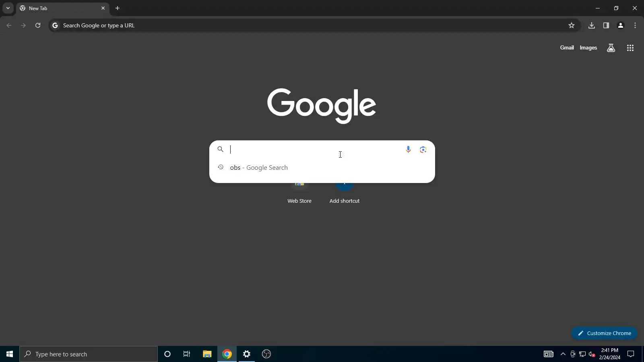Click the Add shortcut tile
The height and width of the screenshot is (362, 644).
point(345,193)
